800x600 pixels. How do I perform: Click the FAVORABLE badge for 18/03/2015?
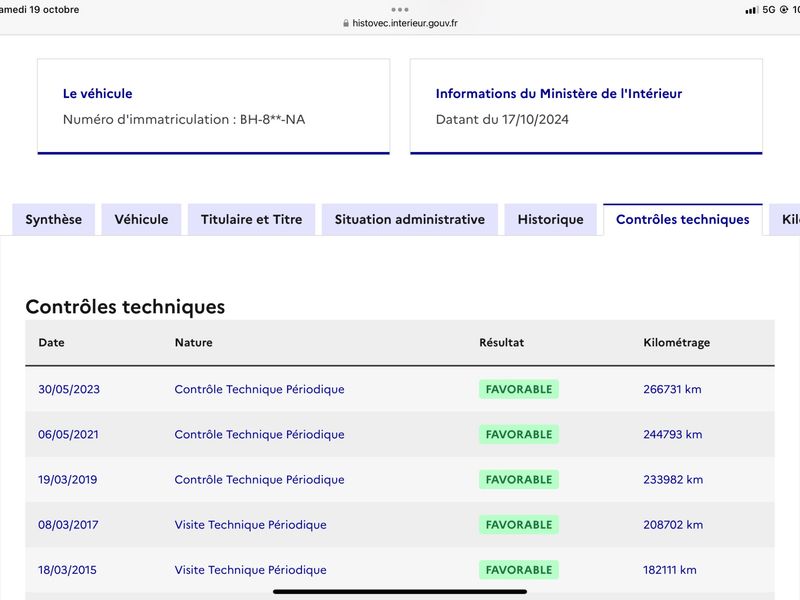[519, 570]
